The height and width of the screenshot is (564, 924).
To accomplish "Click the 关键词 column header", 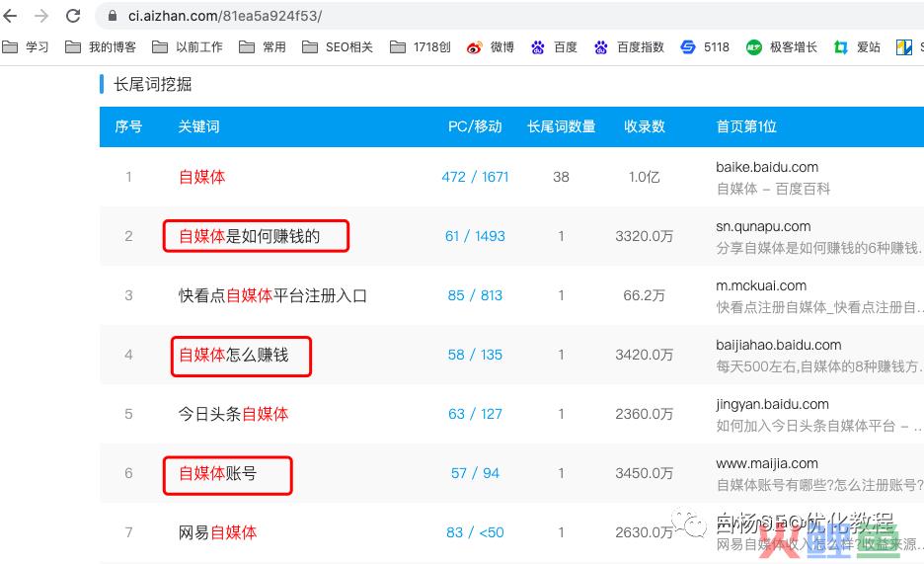I will (198, 126).
